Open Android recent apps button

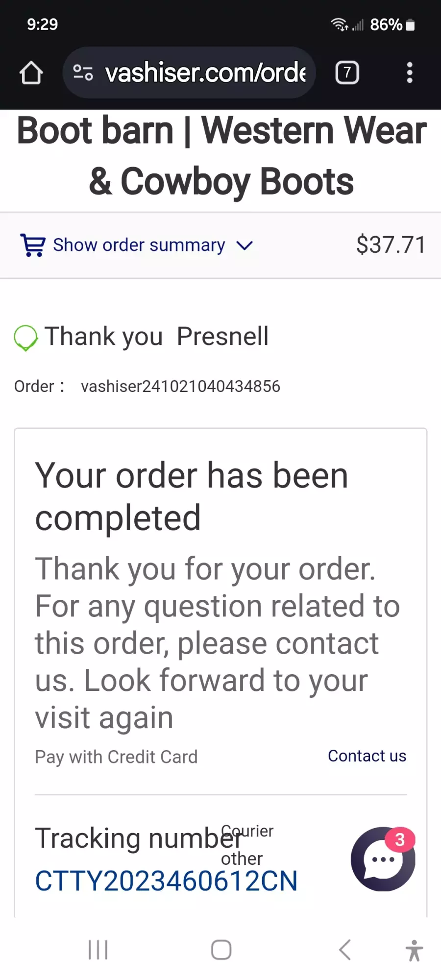pos(98,950)
